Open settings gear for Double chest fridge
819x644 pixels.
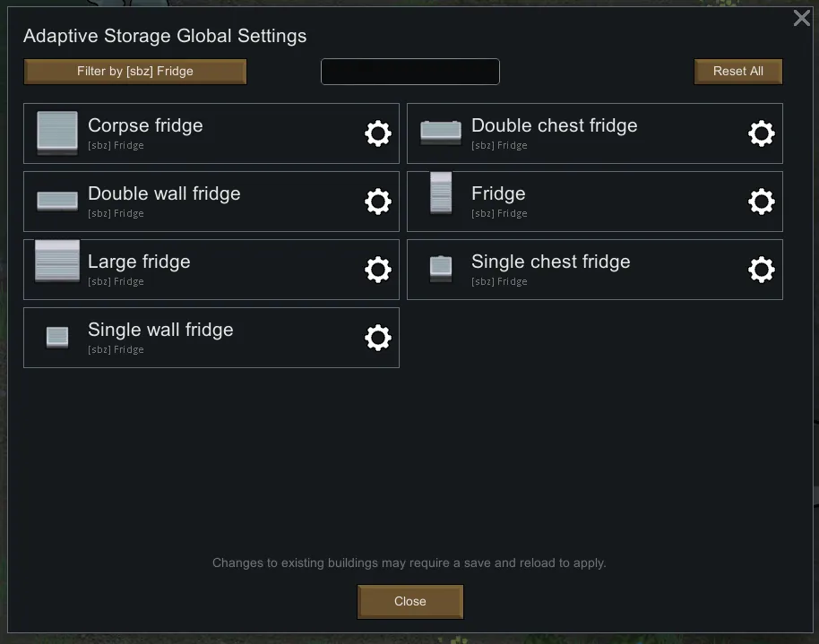pos(762,133)
